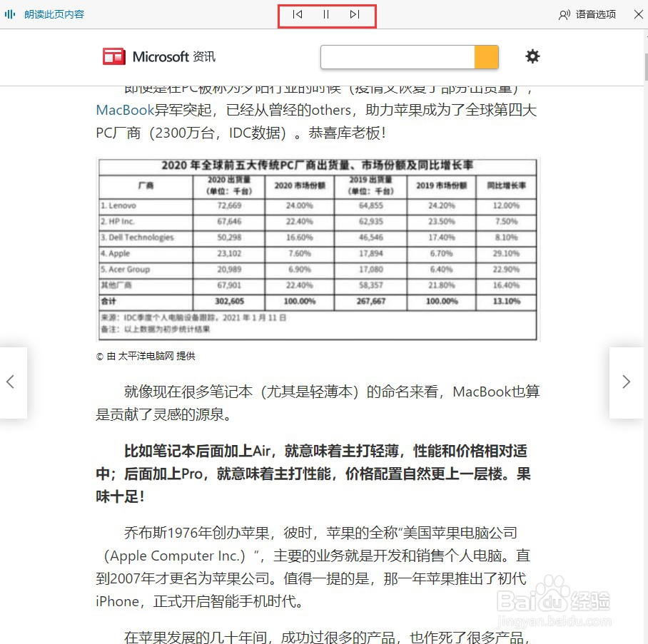Click table cell 3. Dell Technologies

(x=146, y=237)
